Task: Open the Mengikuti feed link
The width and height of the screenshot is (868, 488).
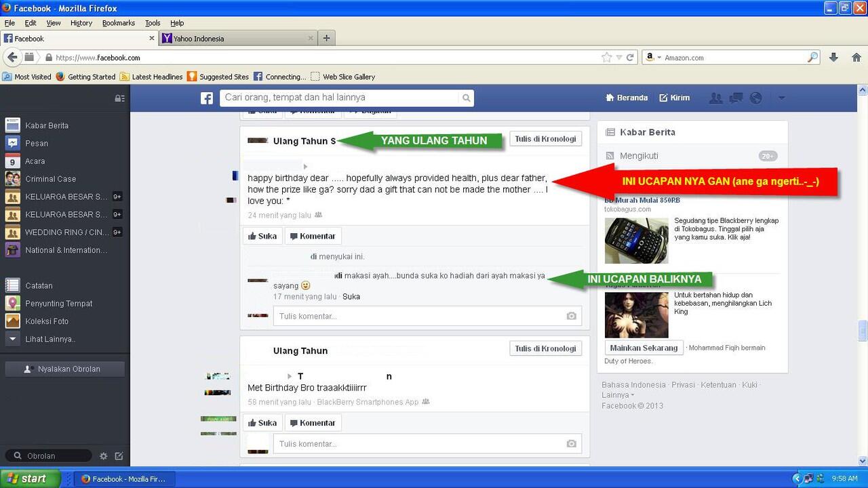Action: (x=639, y=156)
